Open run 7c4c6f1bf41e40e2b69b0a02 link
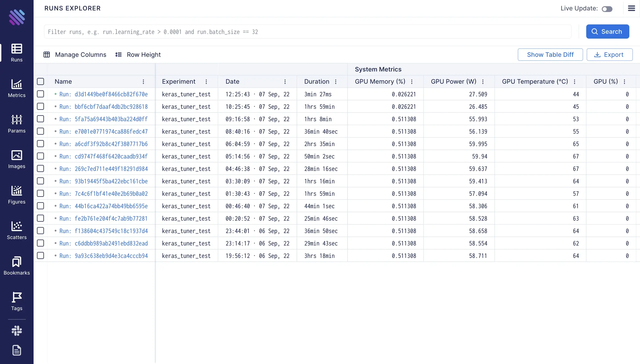640x364 pixels. point(103,194)
